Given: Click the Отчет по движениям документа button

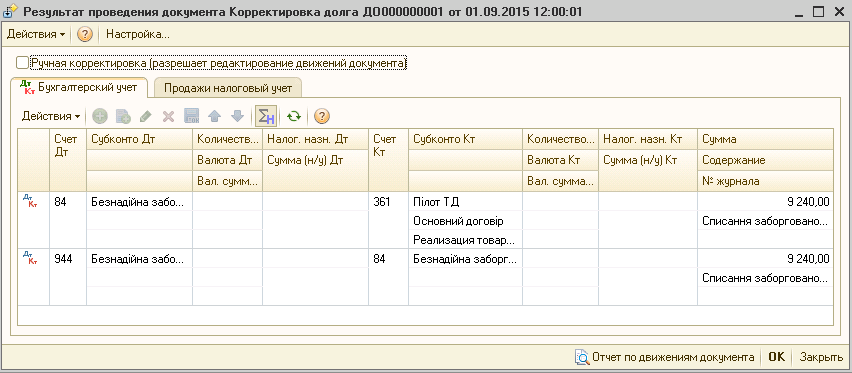Looking at the screenshot, I should point(665,357).
